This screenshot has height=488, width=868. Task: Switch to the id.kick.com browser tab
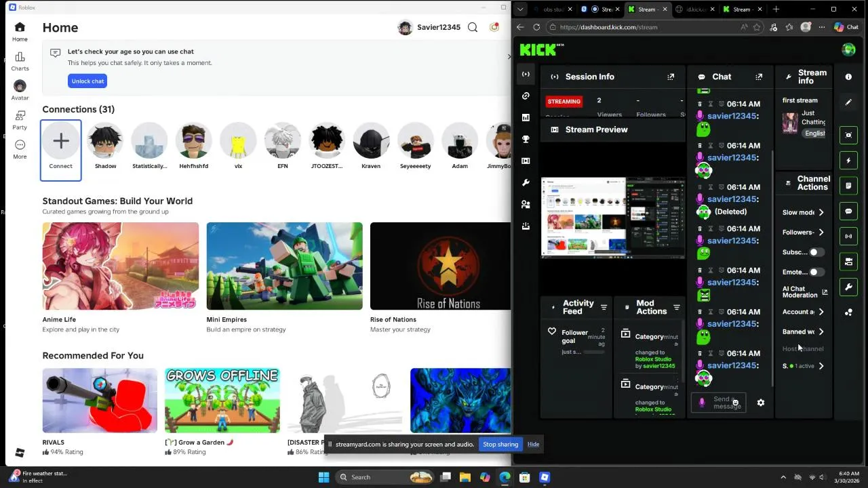click(x=694, y=9)
